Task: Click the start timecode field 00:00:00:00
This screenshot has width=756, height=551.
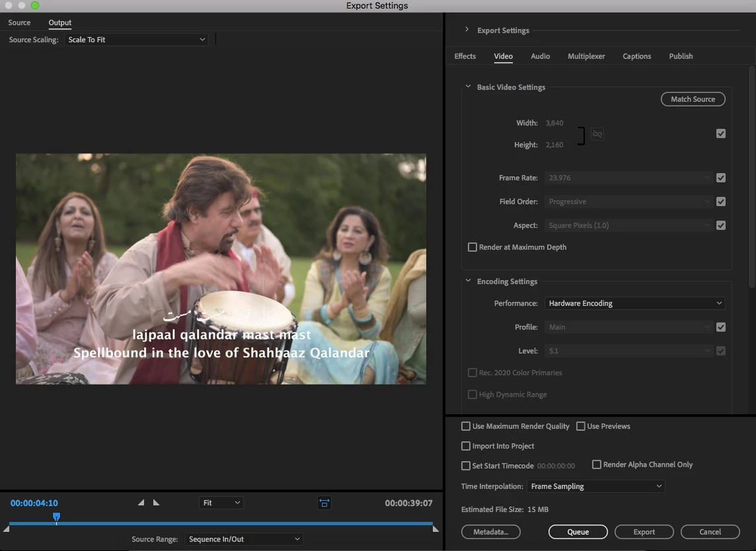Action: click(x=556, y=466)
